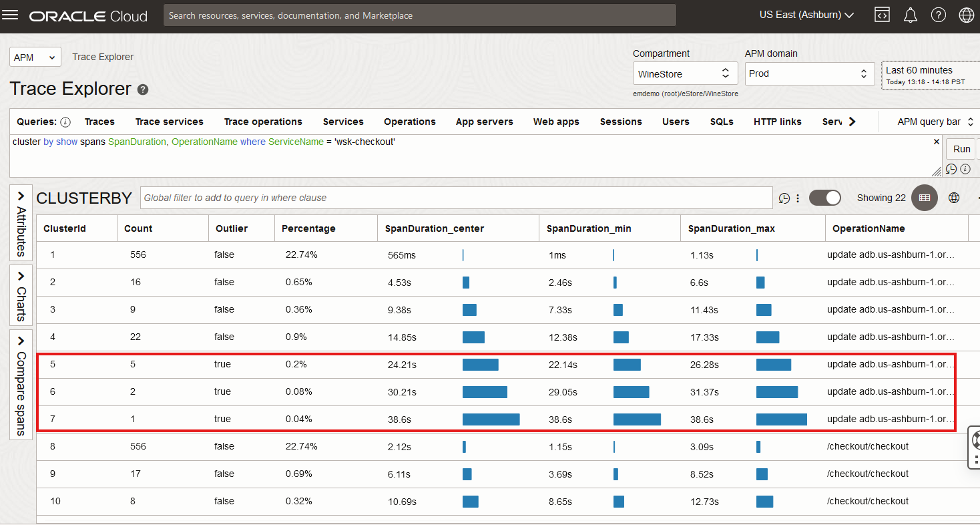Expand the Compare spans side panel
This screenshot has height=525, width=980.
point(21,385)
